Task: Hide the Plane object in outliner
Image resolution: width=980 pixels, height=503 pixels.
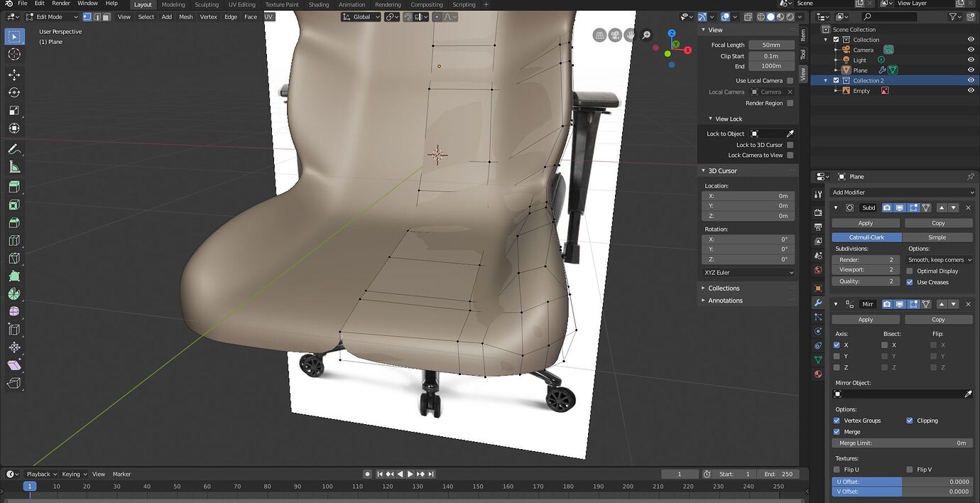Action: [x=971, y=70]
